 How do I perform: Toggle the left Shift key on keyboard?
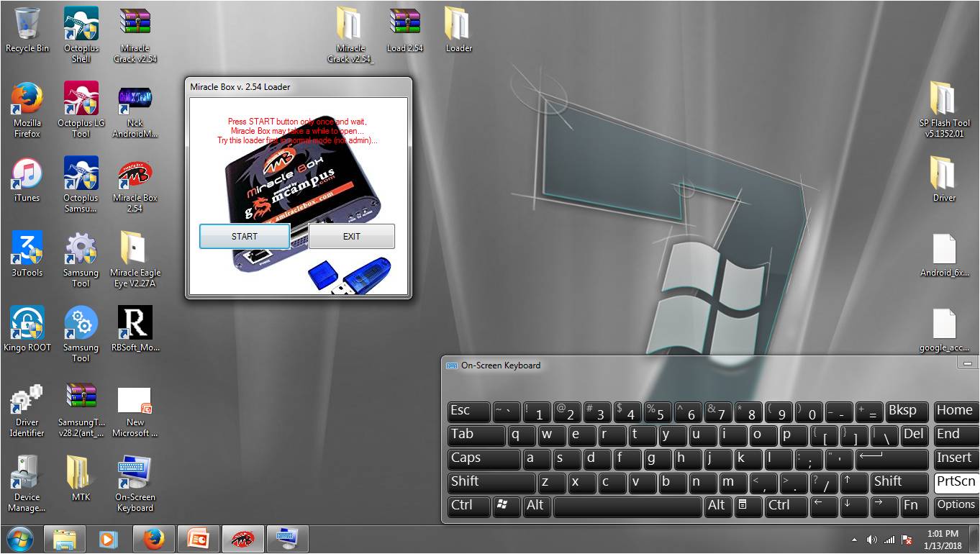pos(491,483)
